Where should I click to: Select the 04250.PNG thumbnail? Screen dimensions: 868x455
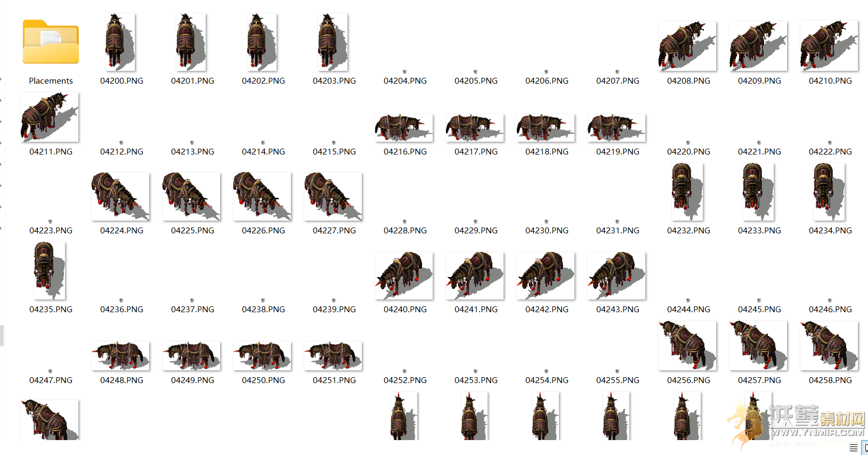click(x=262, y=356)
